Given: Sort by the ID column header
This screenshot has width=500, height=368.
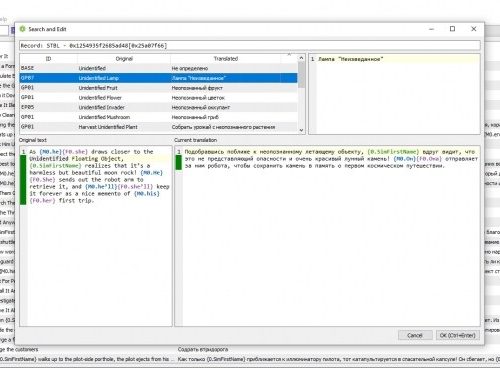Looking at the screenshot, I should [48, 59].
